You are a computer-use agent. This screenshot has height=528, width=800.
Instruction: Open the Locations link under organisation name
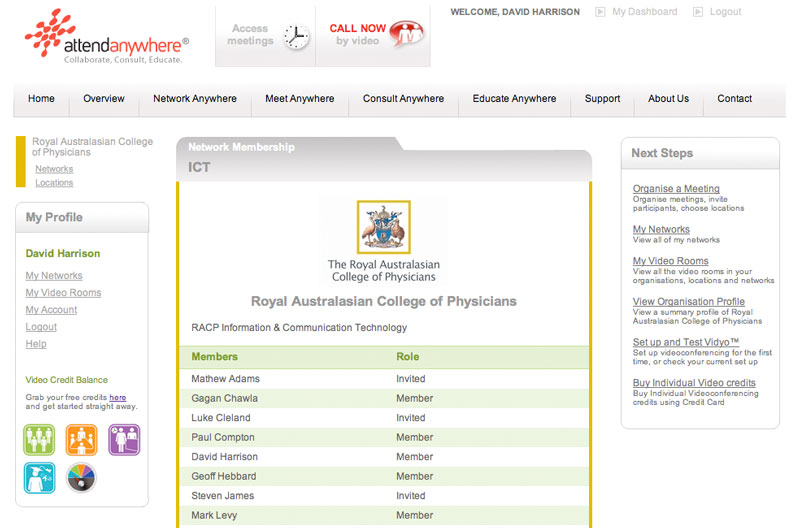point(54,183)
